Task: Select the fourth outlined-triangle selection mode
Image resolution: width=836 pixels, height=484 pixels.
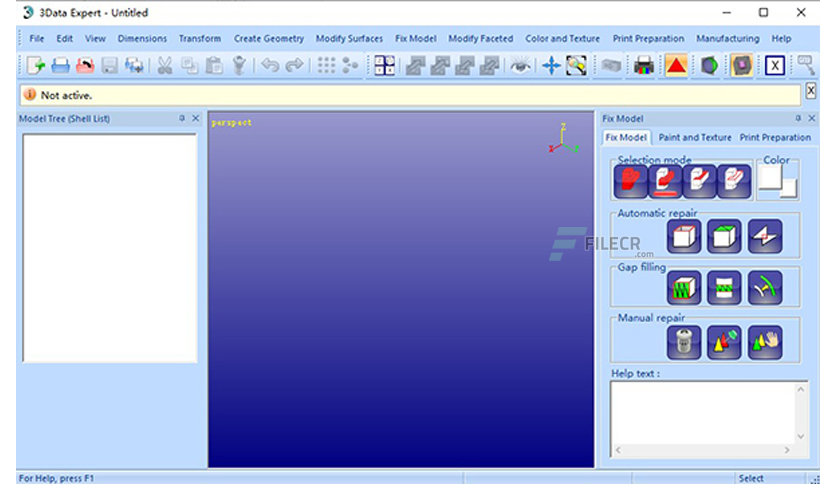Action: pos(734,181)
